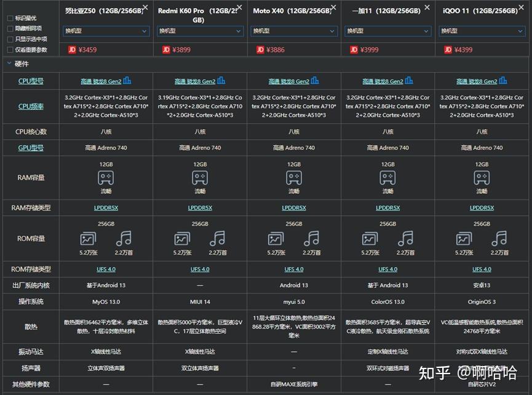Image resolution: width=532 pixels, height=395 pixels.
Task: Open LPDDR5X link in 一加11 column
Action: (388, 208)
